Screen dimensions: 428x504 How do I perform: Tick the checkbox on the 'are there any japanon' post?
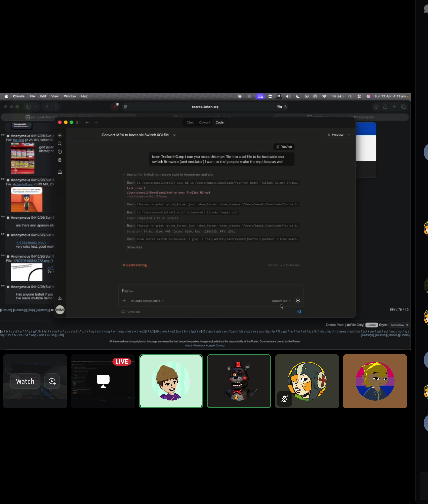pos(8,218)
